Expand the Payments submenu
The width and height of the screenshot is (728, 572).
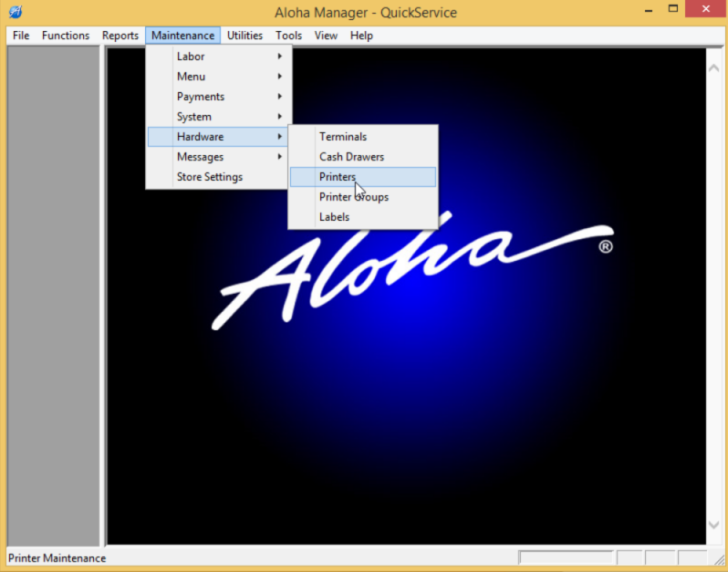(219, 97)
